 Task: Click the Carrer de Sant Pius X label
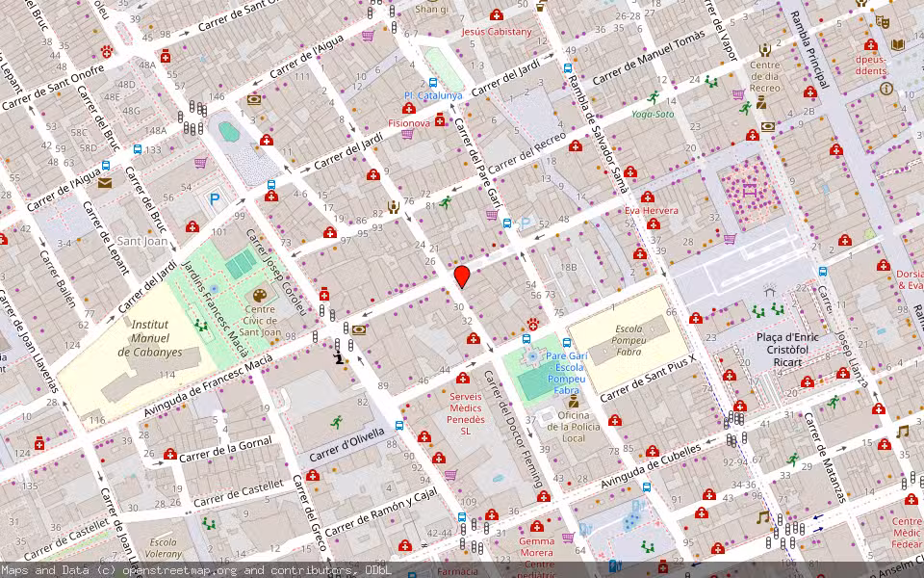click(648, 378)
